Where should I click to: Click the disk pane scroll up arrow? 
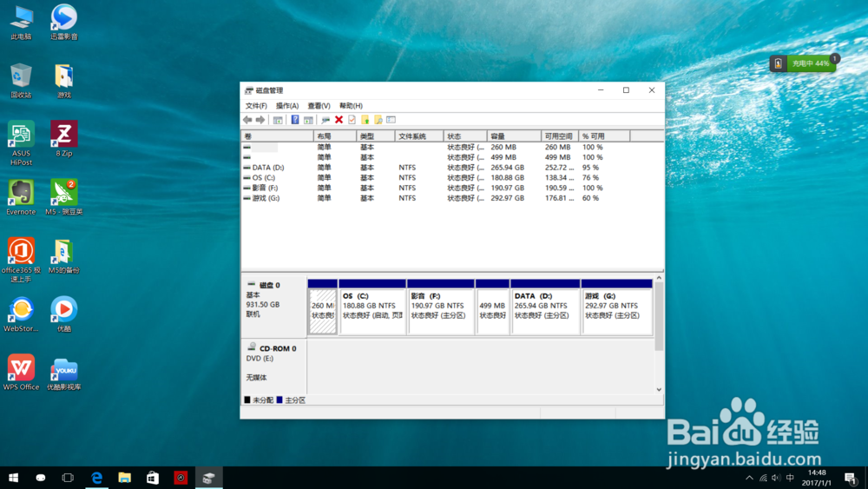(659, 278)
